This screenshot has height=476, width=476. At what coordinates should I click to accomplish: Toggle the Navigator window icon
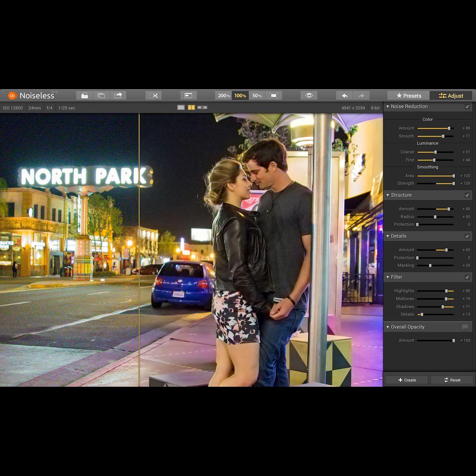[188, 96]
